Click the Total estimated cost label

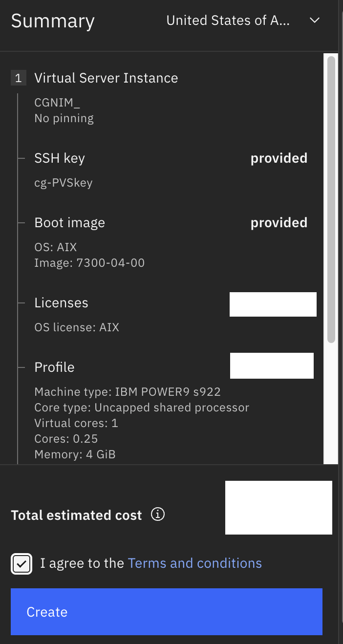(x=76, y=515)
